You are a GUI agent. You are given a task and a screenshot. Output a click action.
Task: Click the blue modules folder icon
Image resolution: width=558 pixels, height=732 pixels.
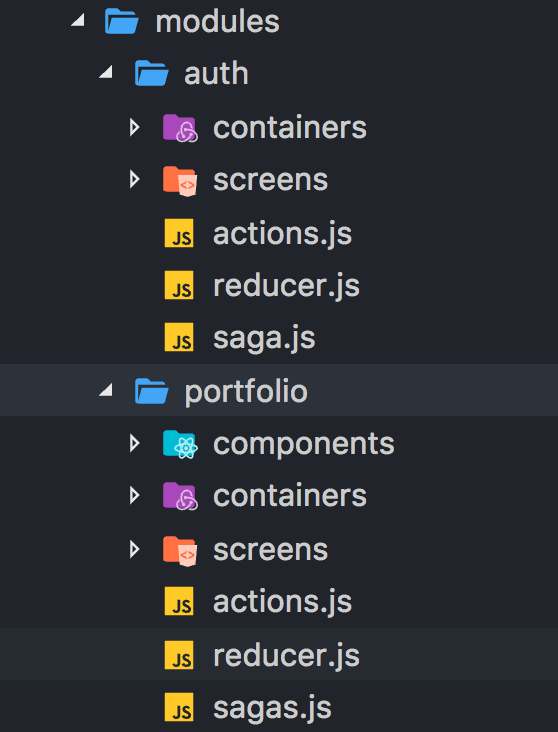[x=122, y=21]
